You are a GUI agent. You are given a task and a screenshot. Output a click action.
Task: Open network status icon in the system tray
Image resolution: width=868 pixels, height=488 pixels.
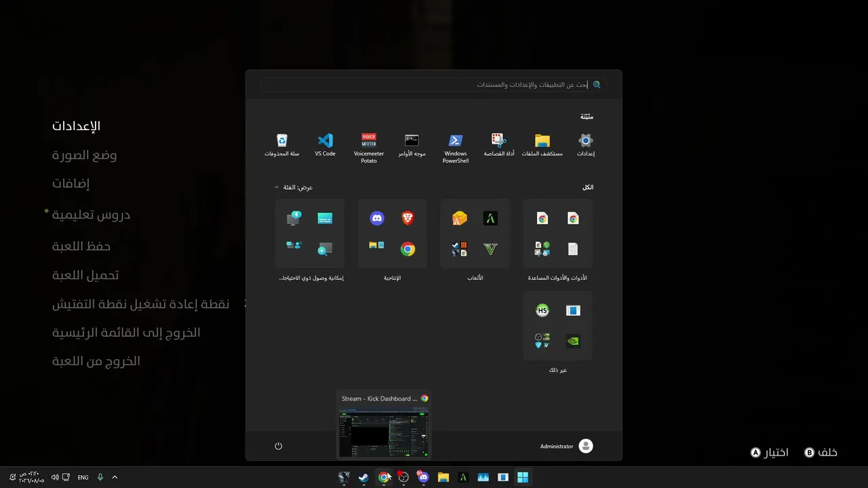[x=66, y=477]
